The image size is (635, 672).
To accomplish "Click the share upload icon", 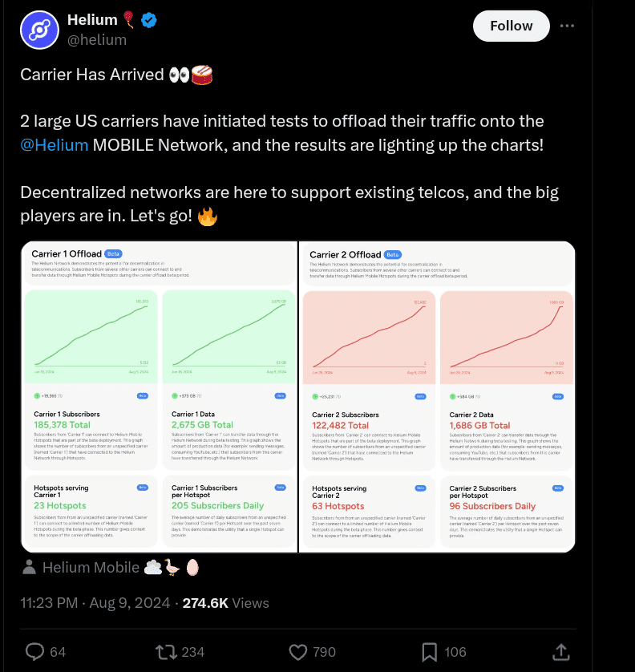I will click(562, 651).
